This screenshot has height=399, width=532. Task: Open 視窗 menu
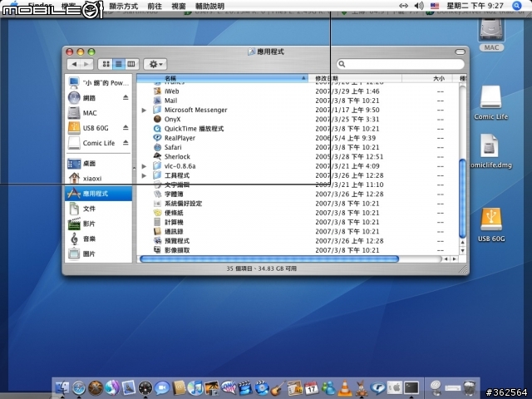point(179,6)
